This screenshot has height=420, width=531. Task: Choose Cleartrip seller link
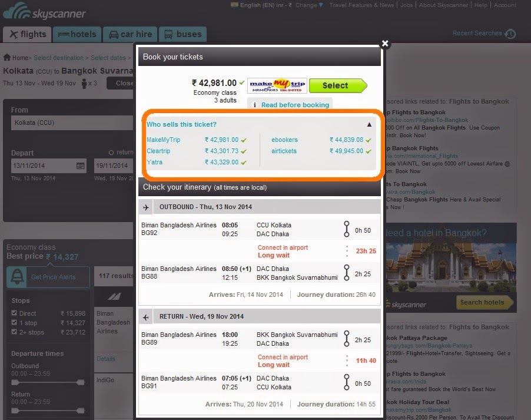pos(158,151)
